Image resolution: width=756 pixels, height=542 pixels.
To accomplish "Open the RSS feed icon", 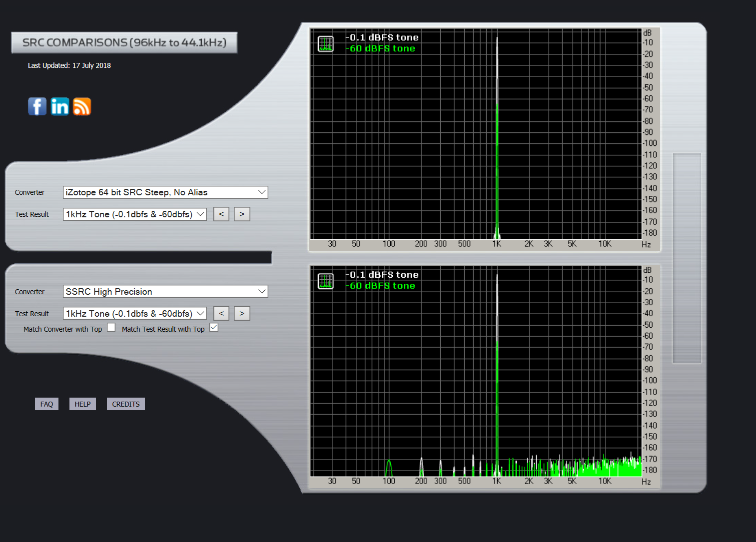I will (x=82, y=106).
